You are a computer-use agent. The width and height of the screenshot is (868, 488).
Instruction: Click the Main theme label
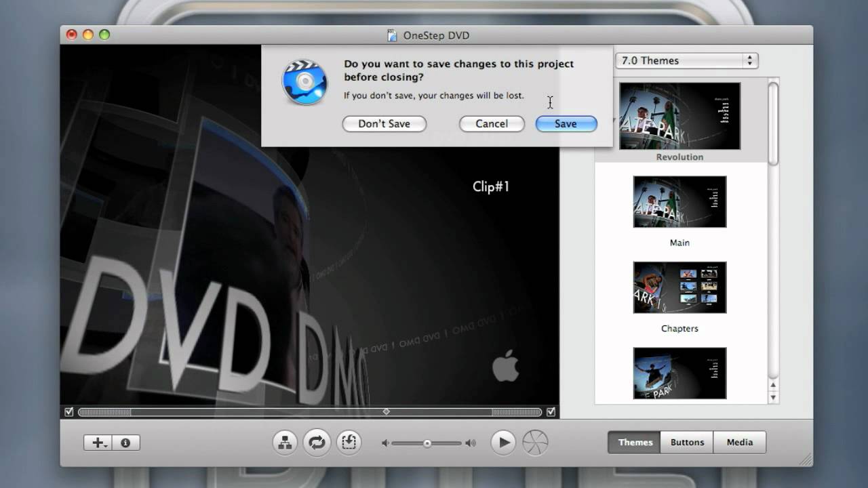[x=679, y=243]
